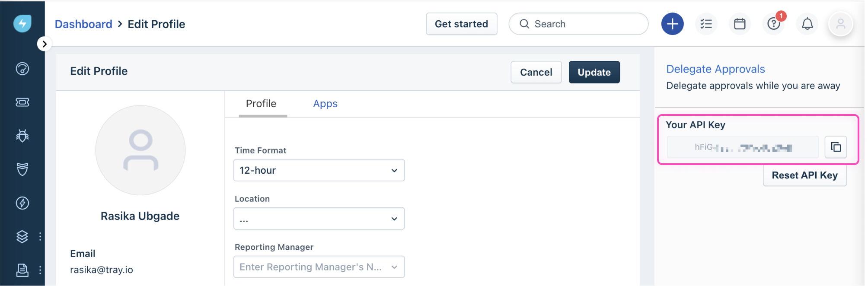Screen dimensions: 868x286
Task: Copy the API key using copy icon
Action: click(837, 147)
